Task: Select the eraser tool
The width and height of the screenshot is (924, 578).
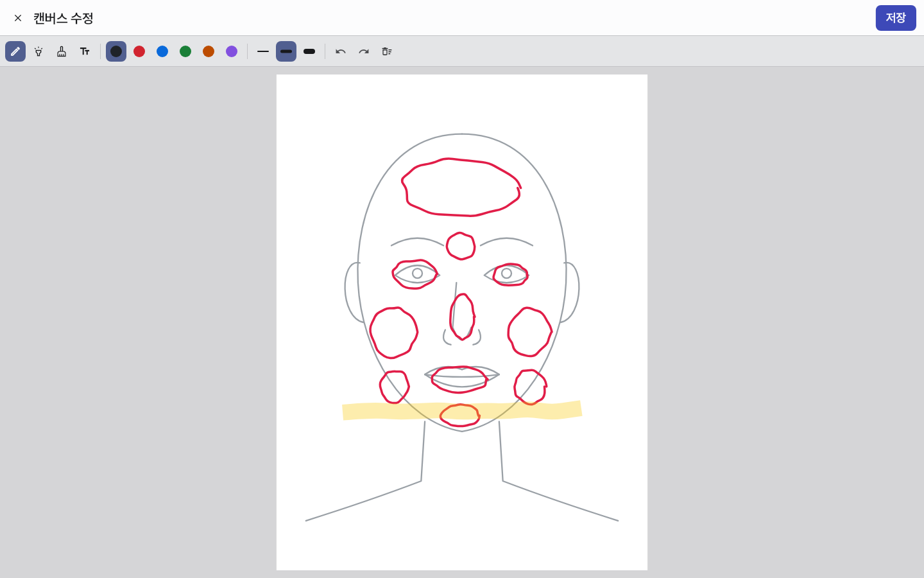Action: (x=62, y=51)
